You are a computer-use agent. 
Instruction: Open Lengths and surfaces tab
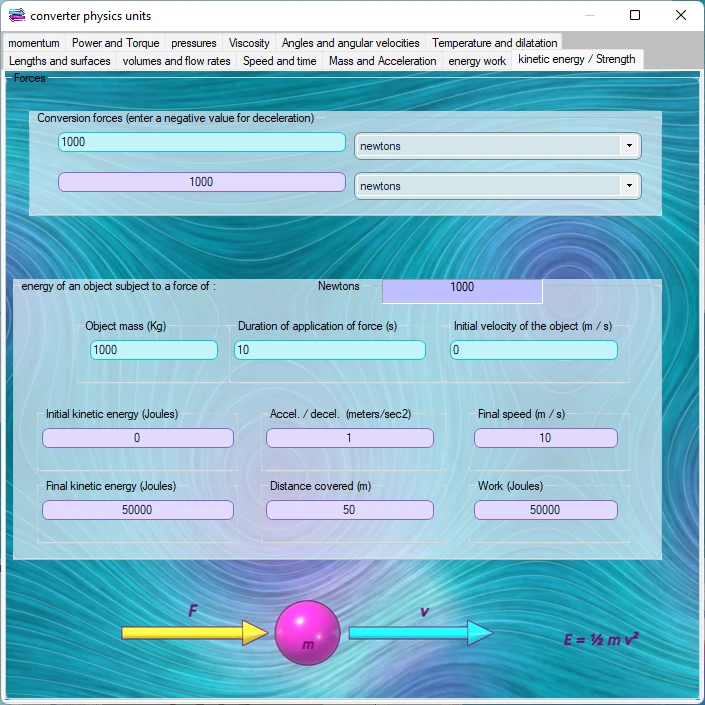tap(59, 61)
